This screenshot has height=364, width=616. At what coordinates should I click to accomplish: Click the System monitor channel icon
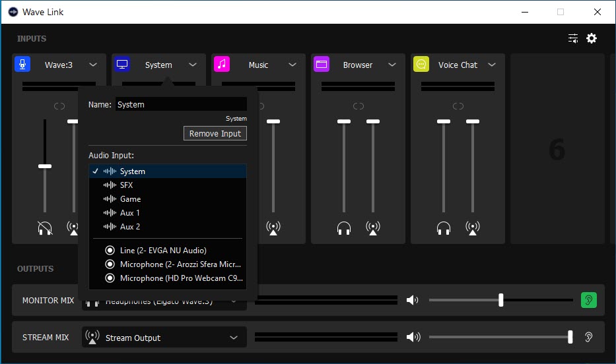point(122,64)
